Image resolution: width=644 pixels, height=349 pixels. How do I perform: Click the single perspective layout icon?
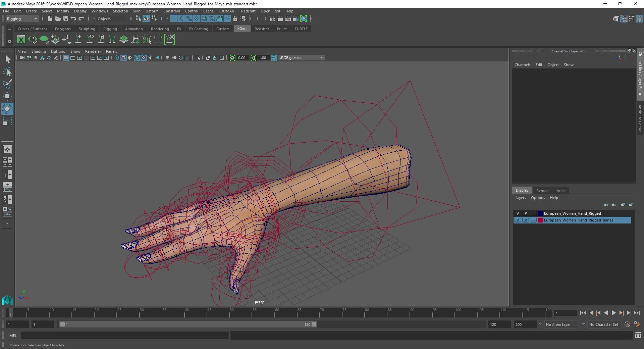click(x=7, y=150)
